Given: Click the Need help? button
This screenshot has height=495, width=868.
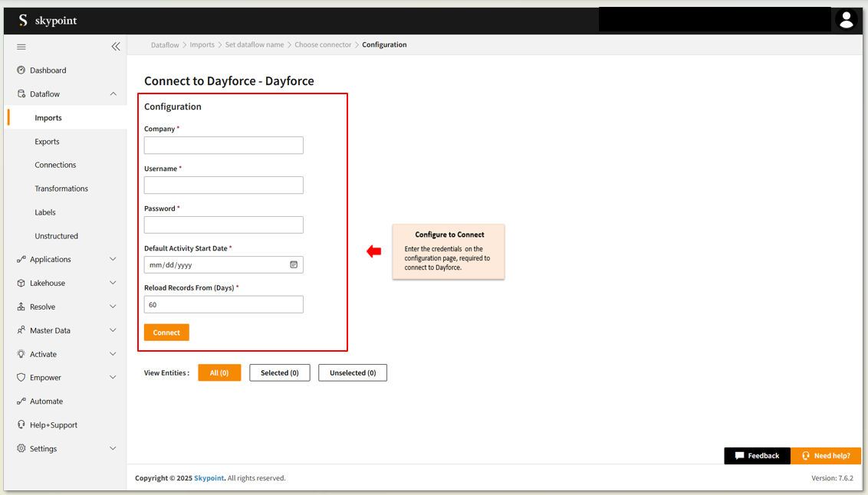Looking at the screenshot, I should pos(826,456).
